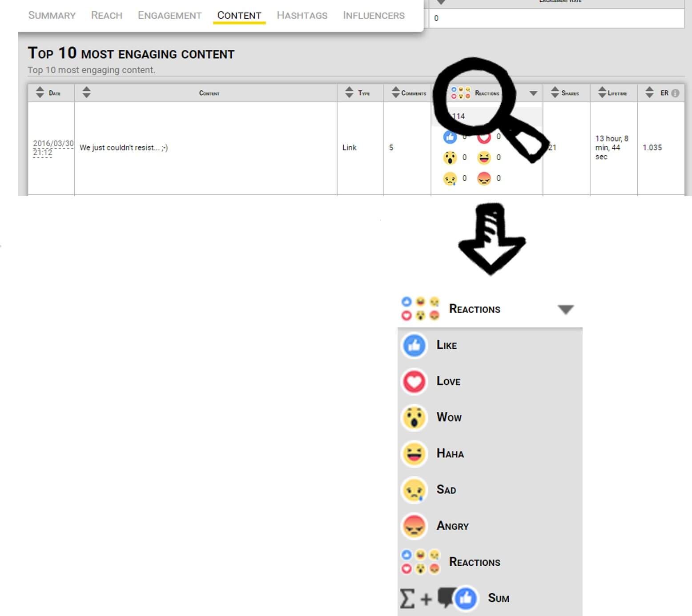Click Wow emoji in table row
692x616 pixels.
pos(450,157)
